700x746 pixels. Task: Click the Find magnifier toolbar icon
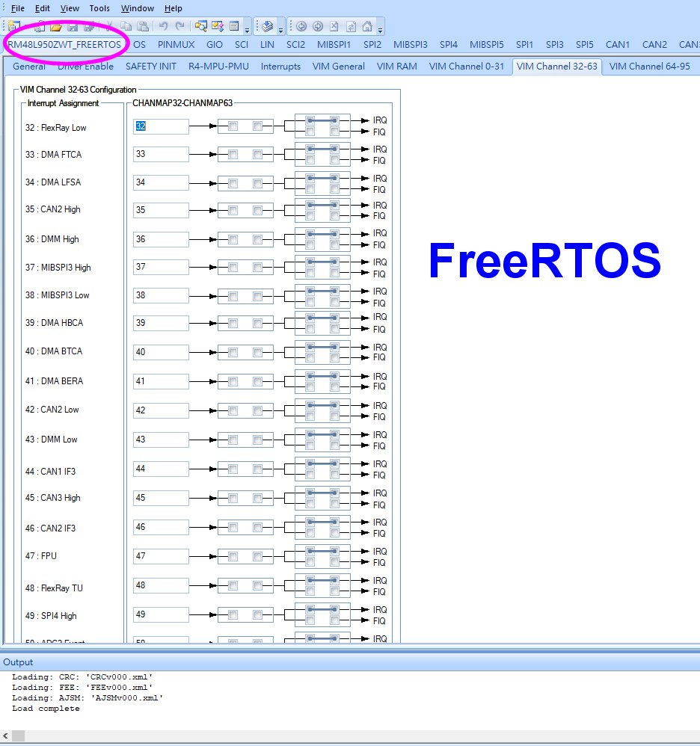tap(201, 27)
